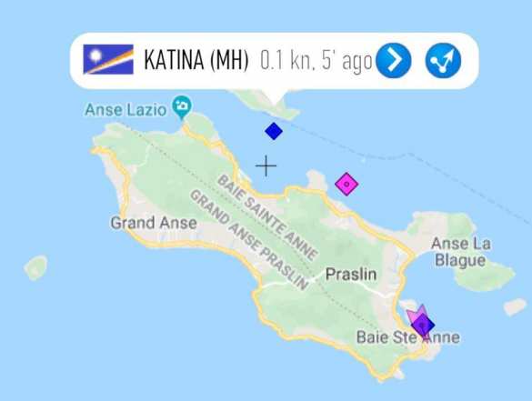Click the small islet at eastern edge
This screenshot has width=532, height=401.
(516, 307)
